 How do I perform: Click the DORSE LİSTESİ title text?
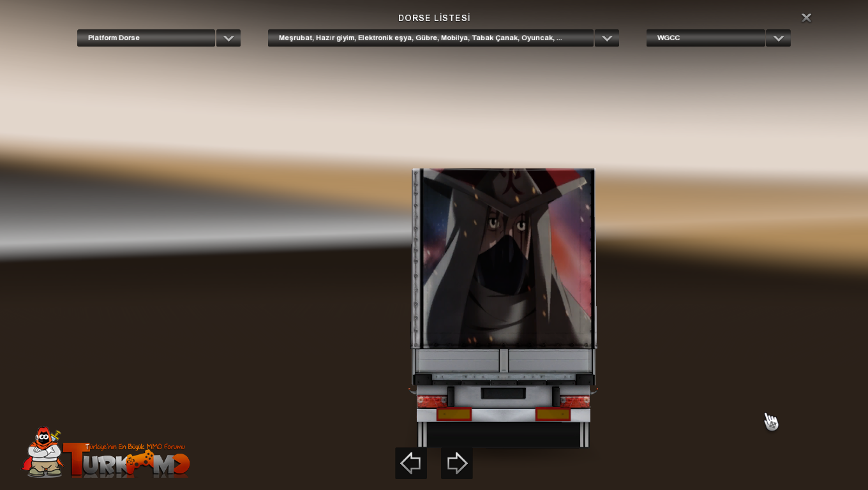tap(434, 19)
